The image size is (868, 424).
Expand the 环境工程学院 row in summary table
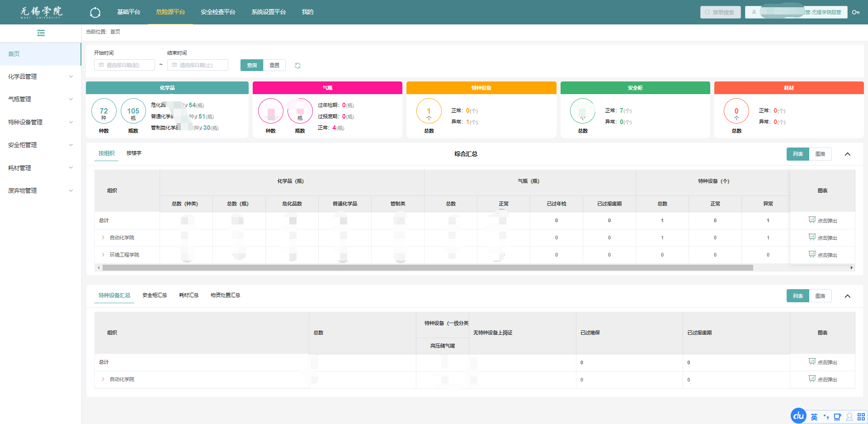click(103, 255)
